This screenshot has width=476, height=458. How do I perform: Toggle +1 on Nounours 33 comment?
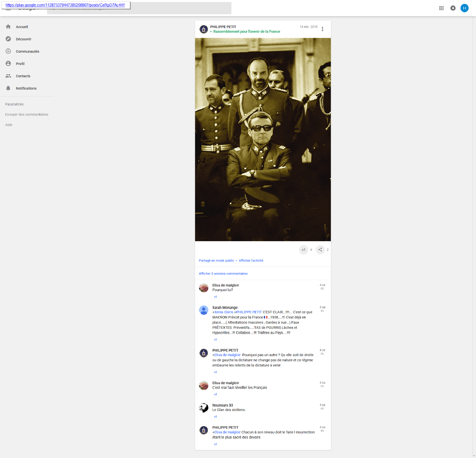(215, 417)
